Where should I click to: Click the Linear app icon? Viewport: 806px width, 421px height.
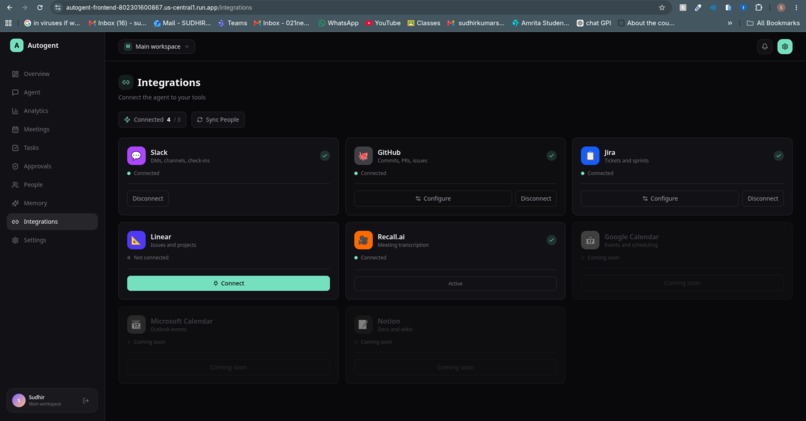click(136, 240)
